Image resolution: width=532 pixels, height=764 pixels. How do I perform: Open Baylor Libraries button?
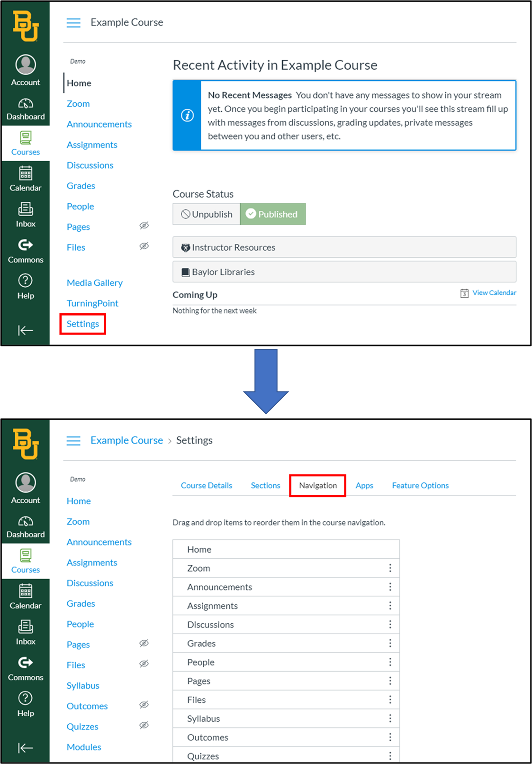pyautogui.click(x=344, y=272)
